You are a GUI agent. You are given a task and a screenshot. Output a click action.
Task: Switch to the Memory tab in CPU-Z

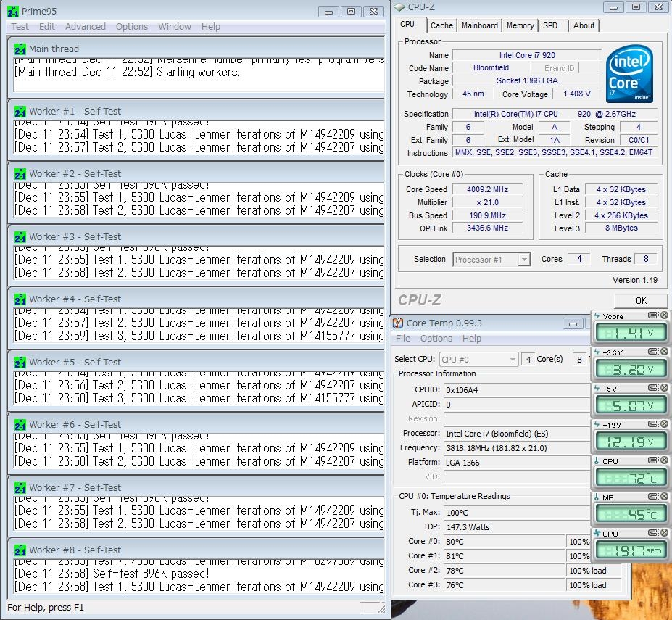[x=520, y=25]
